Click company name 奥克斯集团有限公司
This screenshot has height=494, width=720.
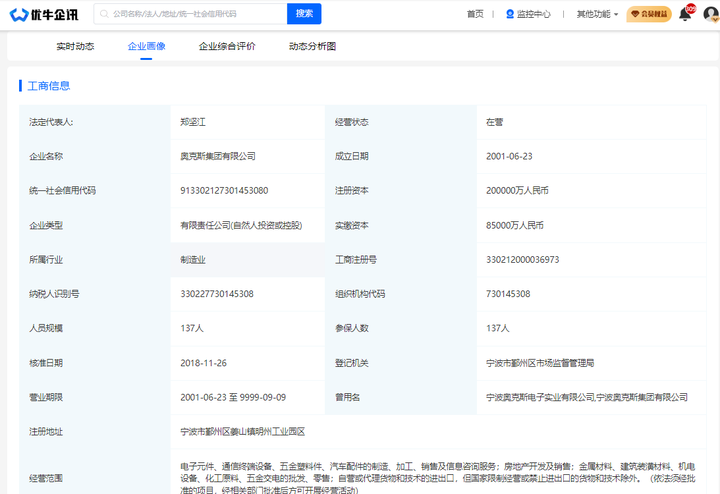click(218, 156)
